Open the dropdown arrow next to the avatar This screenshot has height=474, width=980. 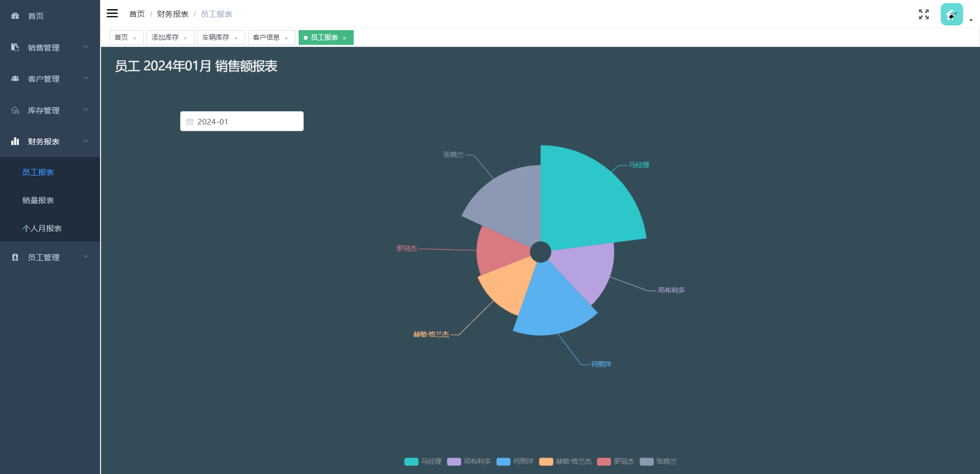tap(971, 19)
